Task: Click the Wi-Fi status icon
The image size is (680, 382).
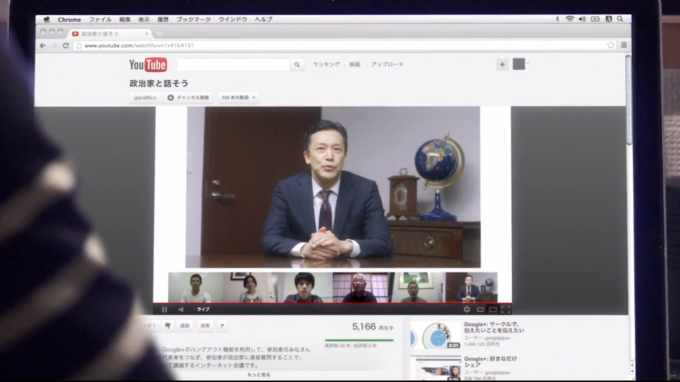Action: (x=570, y=19)
